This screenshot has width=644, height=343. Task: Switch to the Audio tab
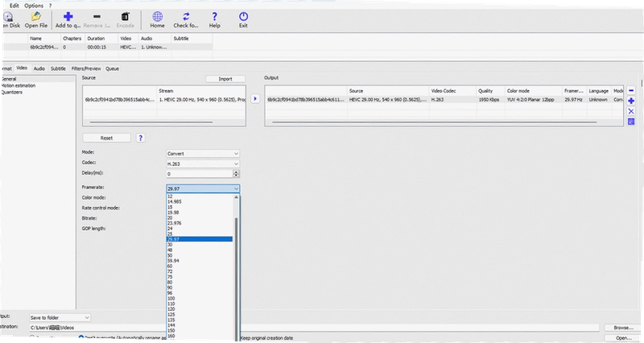(x=39, y=68)
